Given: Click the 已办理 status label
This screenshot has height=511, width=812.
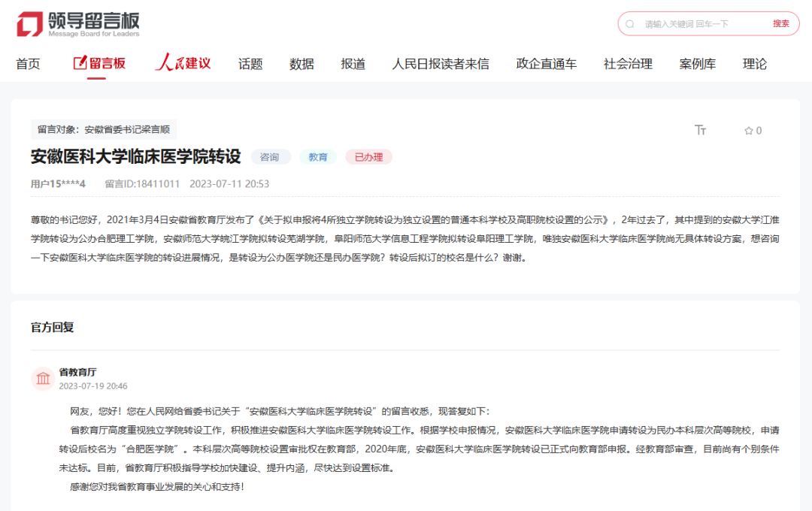Looking at the screenshot, I should 368,157.
